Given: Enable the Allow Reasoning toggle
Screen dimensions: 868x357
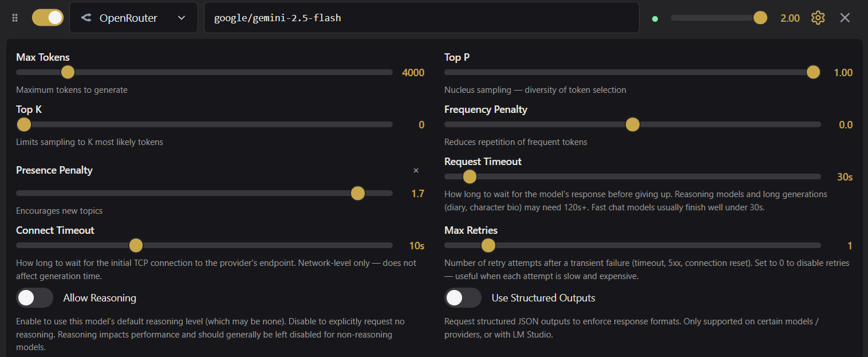Looking at the screenshot, I should (x=34, y=298).
